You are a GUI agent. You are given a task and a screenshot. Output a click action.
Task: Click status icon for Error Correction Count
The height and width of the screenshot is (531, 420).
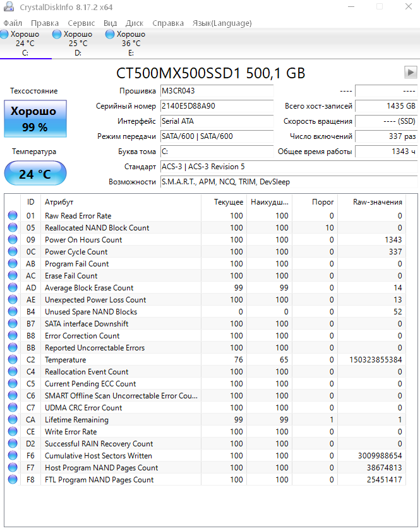point(13,335)
